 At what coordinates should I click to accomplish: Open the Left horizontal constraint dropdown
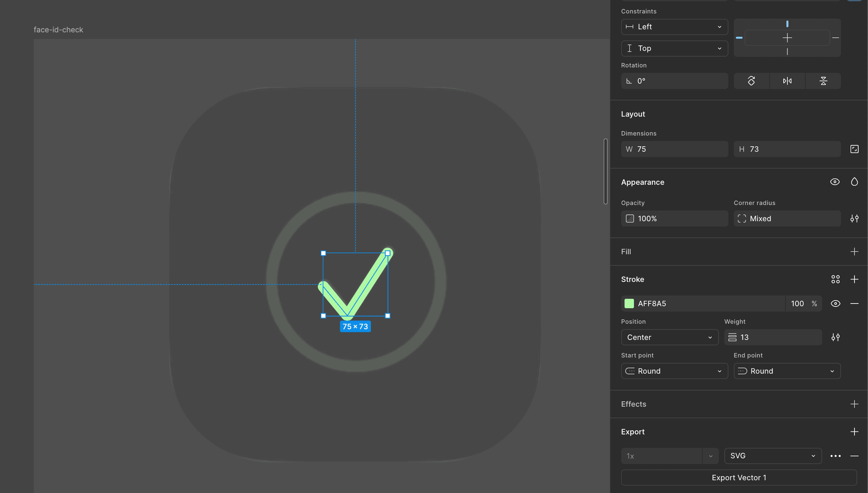click(x=674, y=27)
